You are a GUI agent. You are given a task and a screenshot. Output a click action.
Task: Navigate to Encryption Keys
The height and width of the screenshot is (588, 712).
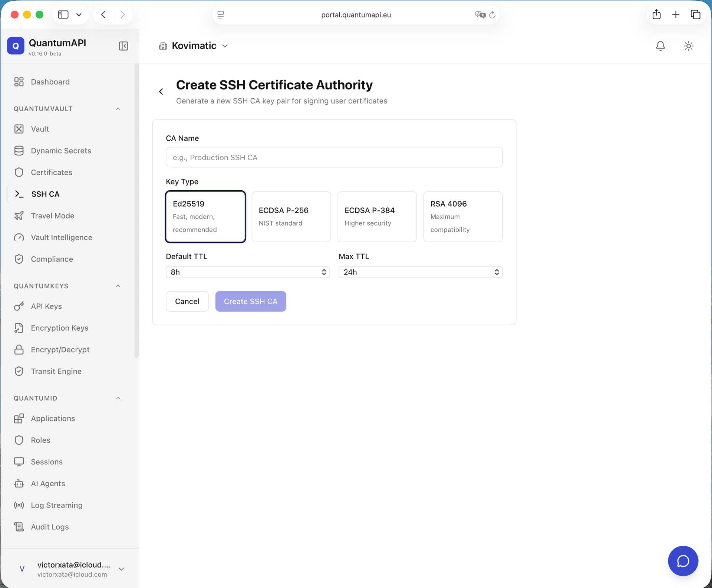[x=59, y=328]
